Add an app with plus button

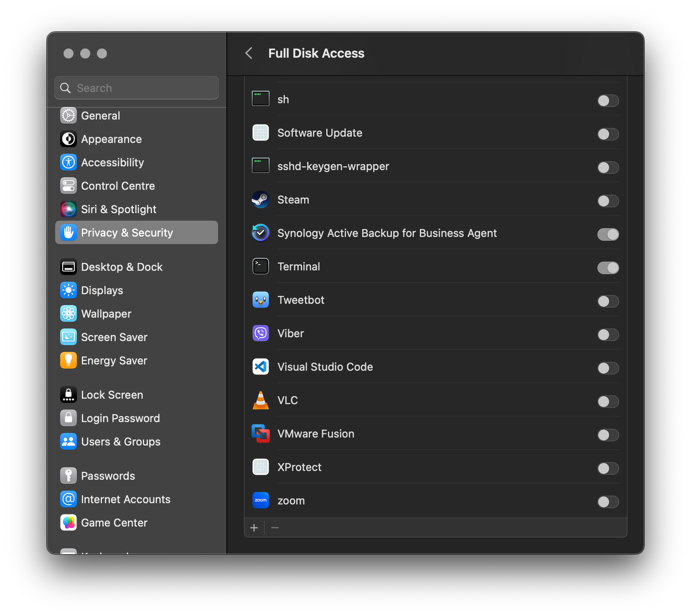click(254, 528)
